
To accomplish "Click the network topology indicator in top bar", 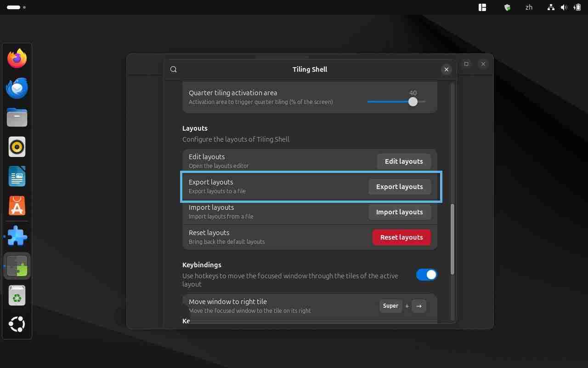I will point(550,7).
